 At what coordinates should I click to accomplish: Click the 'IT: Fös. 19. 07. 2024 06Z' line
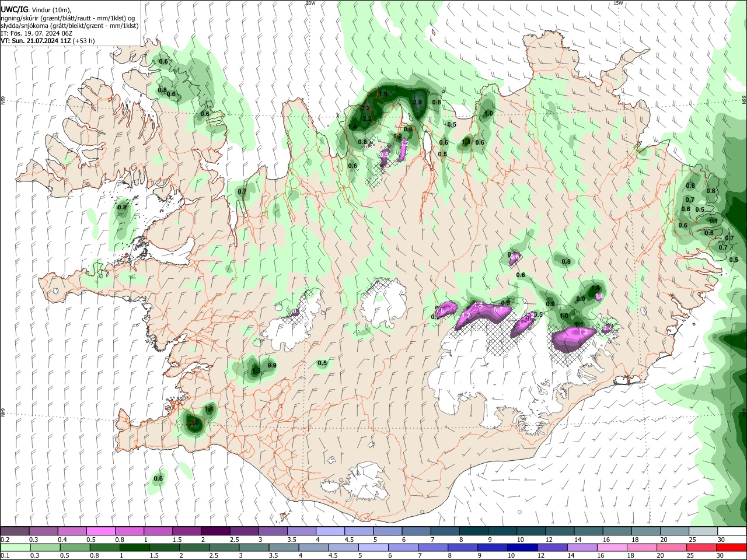(x=37, y=33)
